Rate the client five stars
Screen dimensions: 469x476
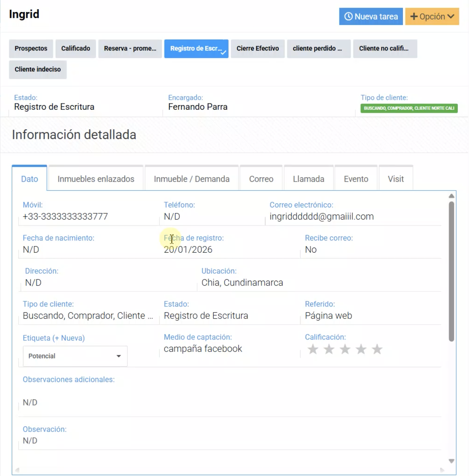click(x=377, y=349)
